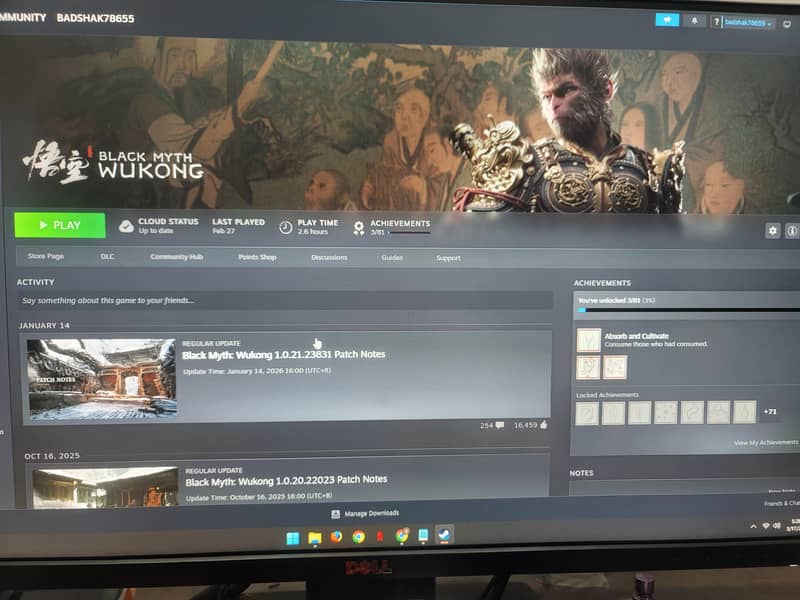Launch Firefox from the taskbar
The height and width of the screenshot is (600, 800).
[336, 537]
